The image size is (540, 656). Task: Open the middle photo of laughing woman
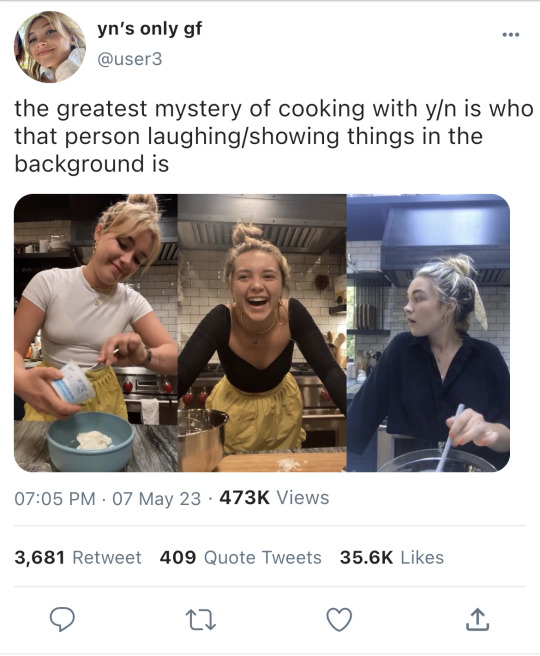pyautogui.click(x=262, y=333)
